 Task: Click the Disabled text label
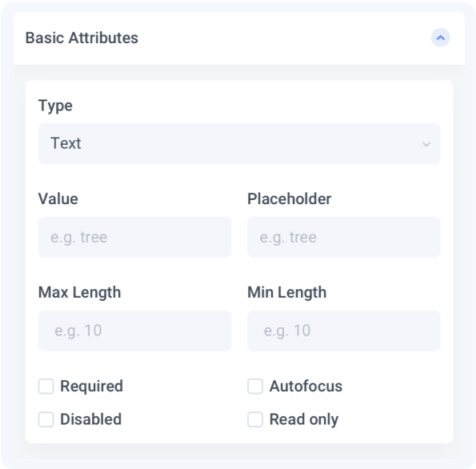(90, 419)
